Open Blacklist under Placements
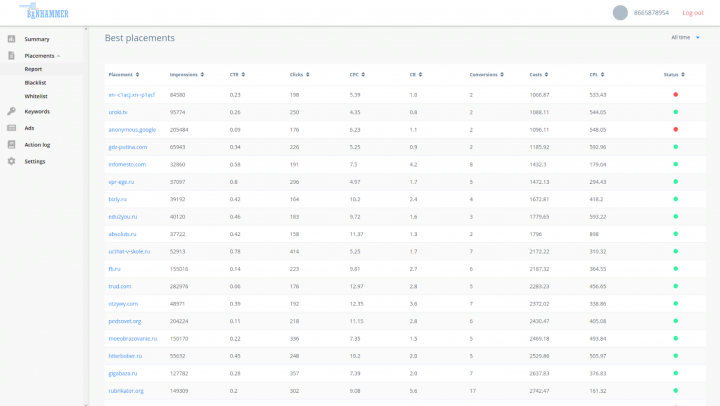720x406 pixels. coord(35,83)
